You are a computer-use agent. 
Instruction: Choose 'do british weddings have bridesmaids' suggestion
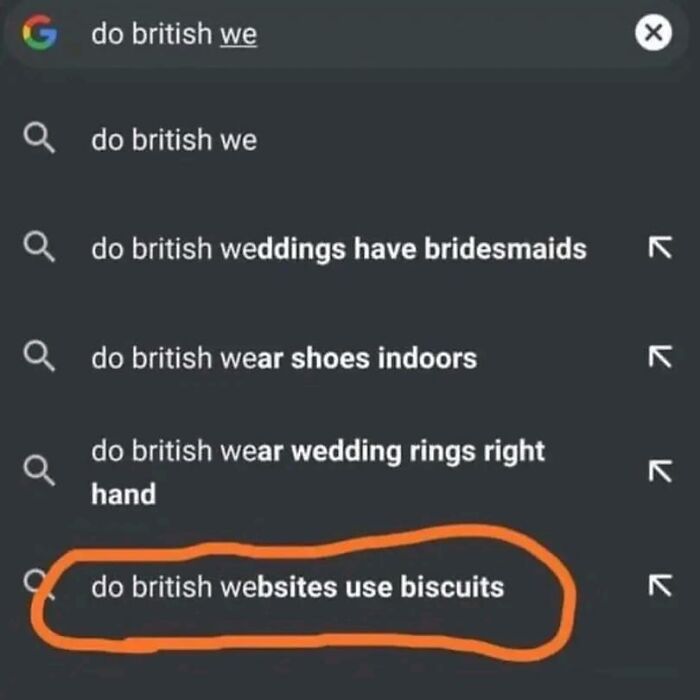coord(339,248)
